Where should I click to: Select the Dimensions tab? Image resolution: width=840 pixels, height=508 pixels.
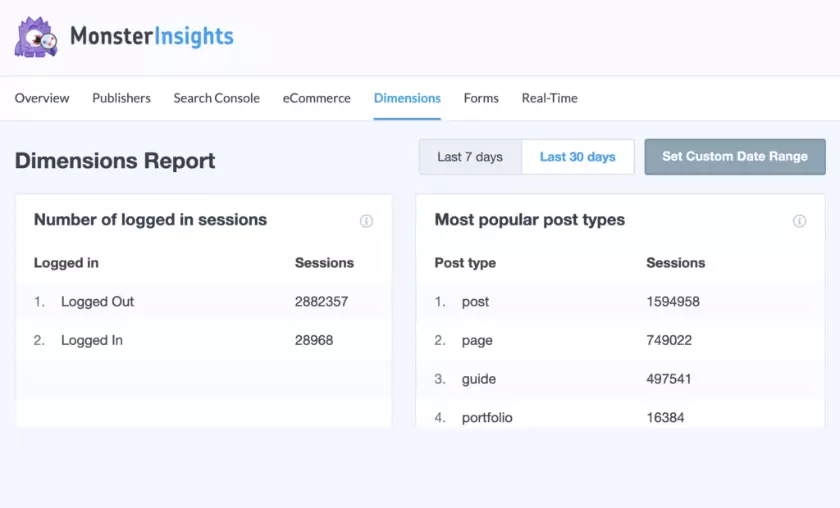pyautogui.click(x=407, y=98)
